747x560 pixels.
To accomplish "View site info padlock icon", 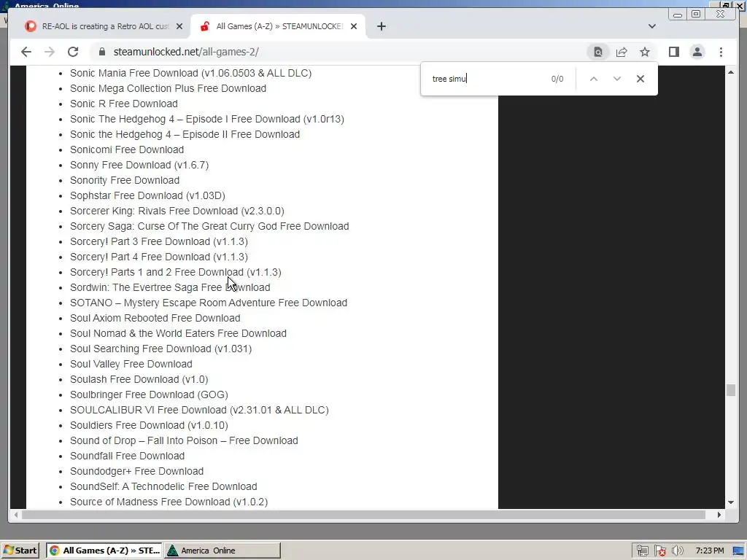I will coord(101,52).
